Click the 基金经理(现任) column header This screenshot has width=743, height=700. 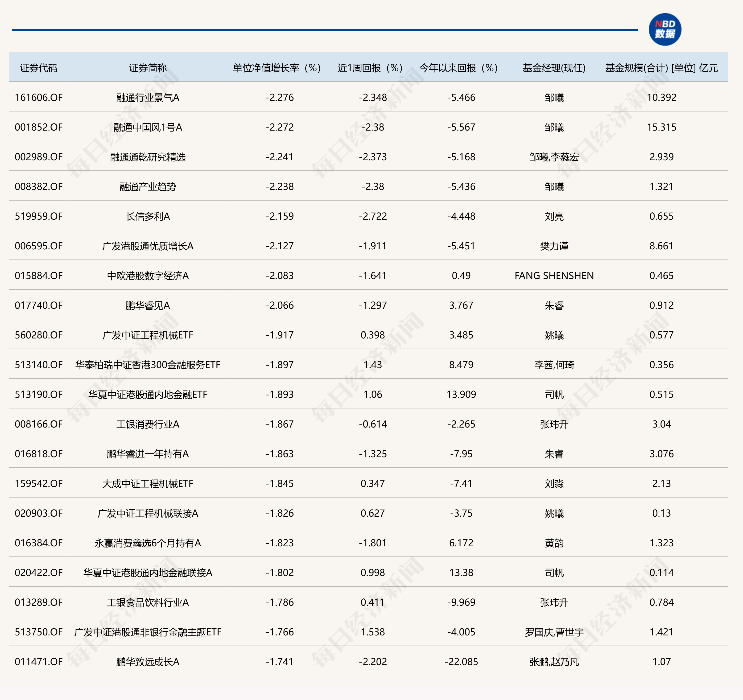tap(554, 68)
